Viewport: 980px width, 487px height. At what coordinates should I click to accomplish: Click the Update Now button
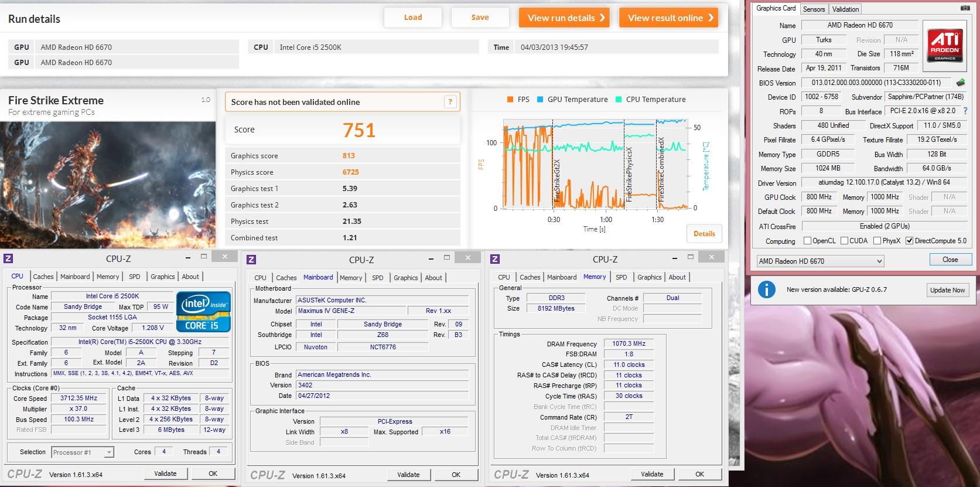(947, 290)
